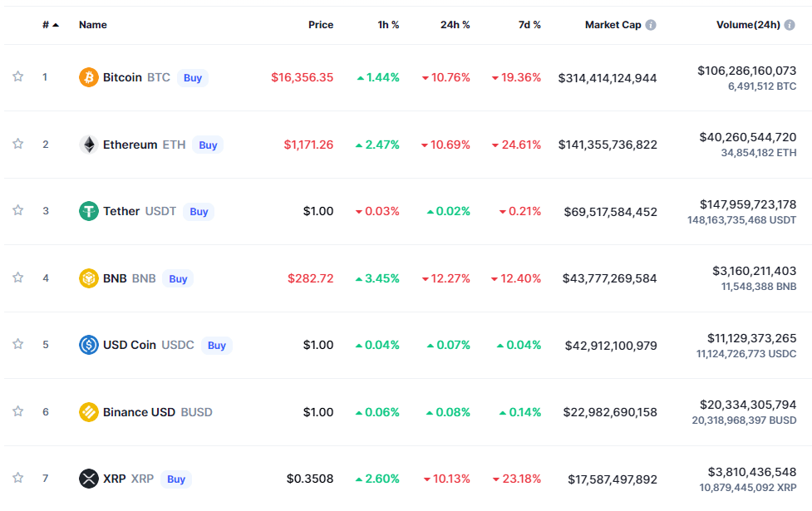Image resolution: width=812 pixels, height=511 pixels.
Task: Star Bitcoin to add to watchlist
Action: pyautogui.click(x=17, y=77)
